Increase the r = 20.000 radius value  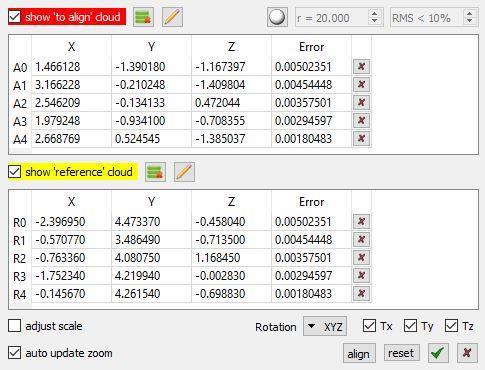pyautogui.click(x=375, y=14)
